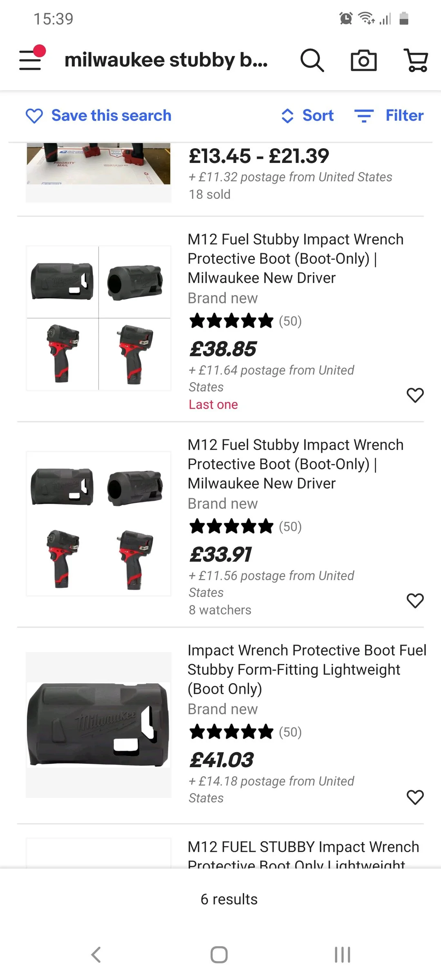441x980 pixels.
Task: Tap the magnifying glass search icon
Action: [312, 60]
